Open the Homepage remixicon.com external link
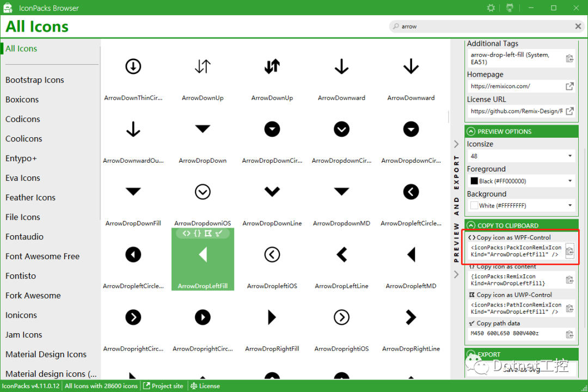Screen dimensions: 588x392 click(x=569, y=85)
